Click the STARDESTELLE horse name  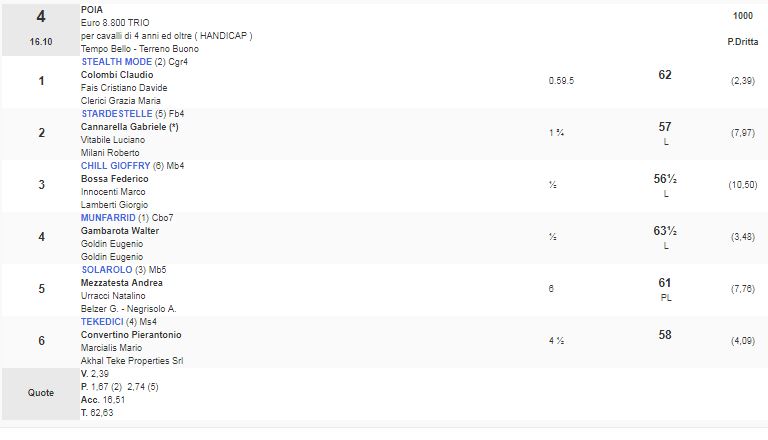(x=116, y=114)
